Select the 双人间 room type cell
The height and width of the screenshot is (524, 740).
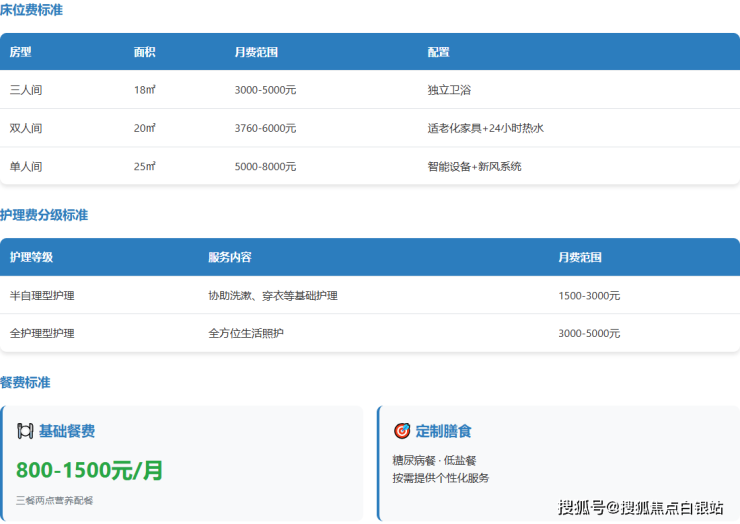tap(26, 128)
